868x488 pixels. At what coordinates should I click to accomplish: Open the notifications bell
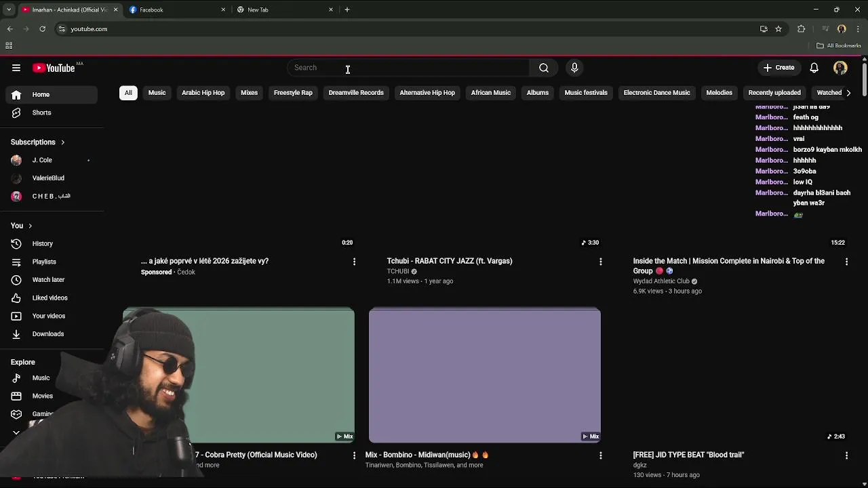pos(814,68)
